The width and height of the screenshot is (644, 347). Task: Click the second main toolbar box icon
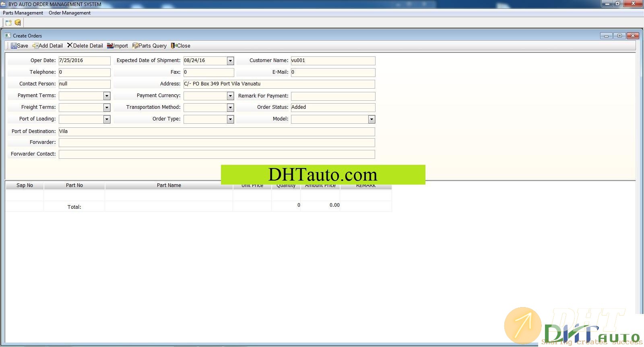[18, 23]
